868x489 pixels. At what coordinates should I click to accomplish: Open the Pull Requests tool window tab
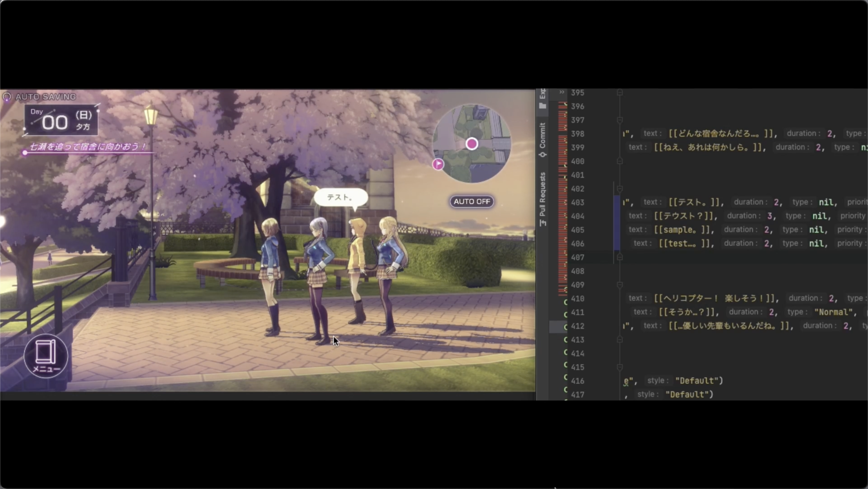[542, 199]
